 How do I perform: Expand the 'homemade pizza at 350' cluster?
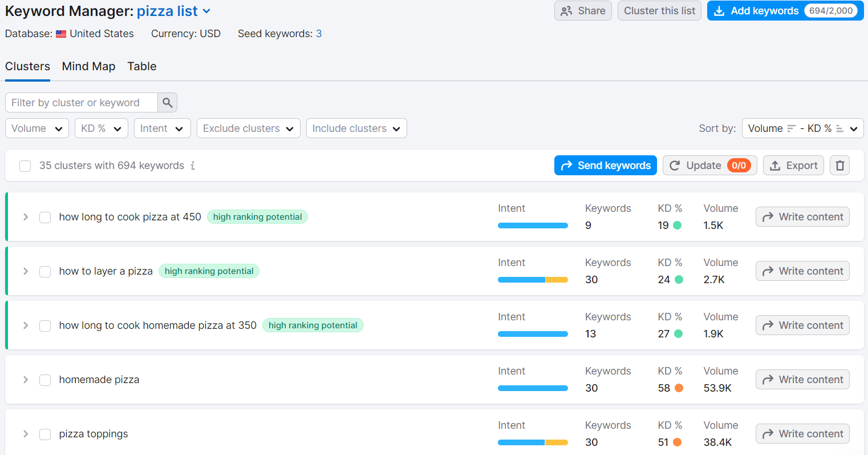[26, 325]
